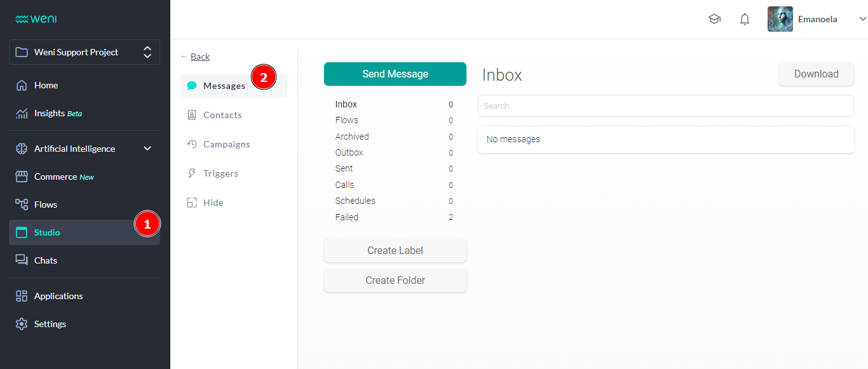Click the Triggers lightning bolt icon

point(191,173)
